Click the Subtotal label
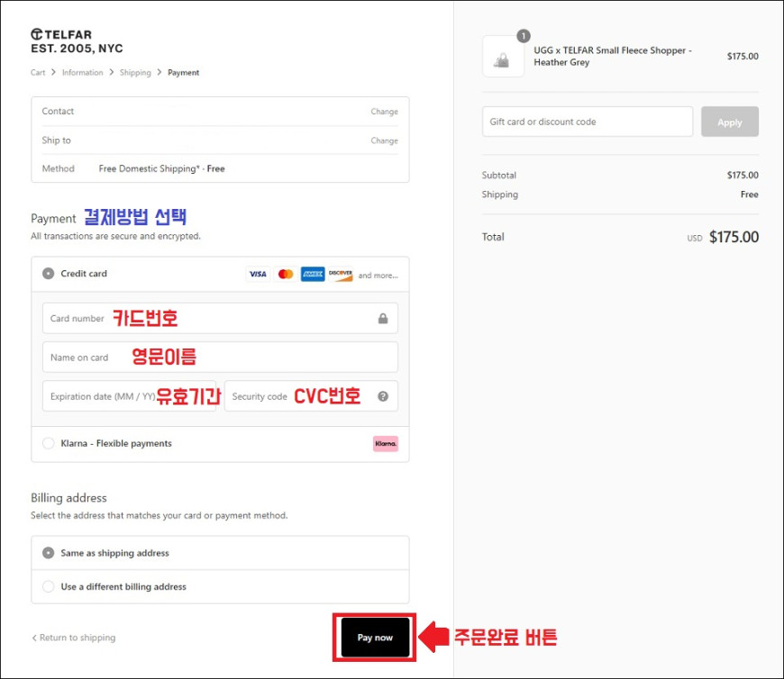 (499, 176)
